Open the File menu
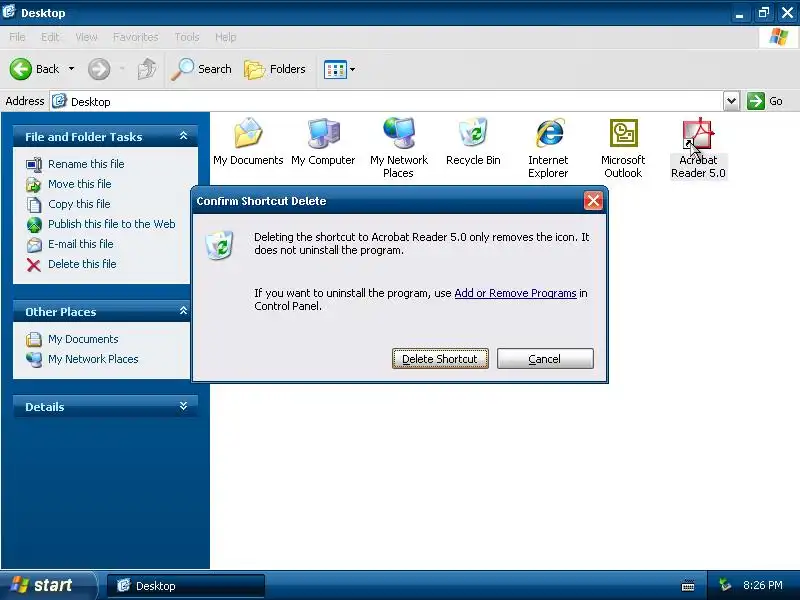 17,37
